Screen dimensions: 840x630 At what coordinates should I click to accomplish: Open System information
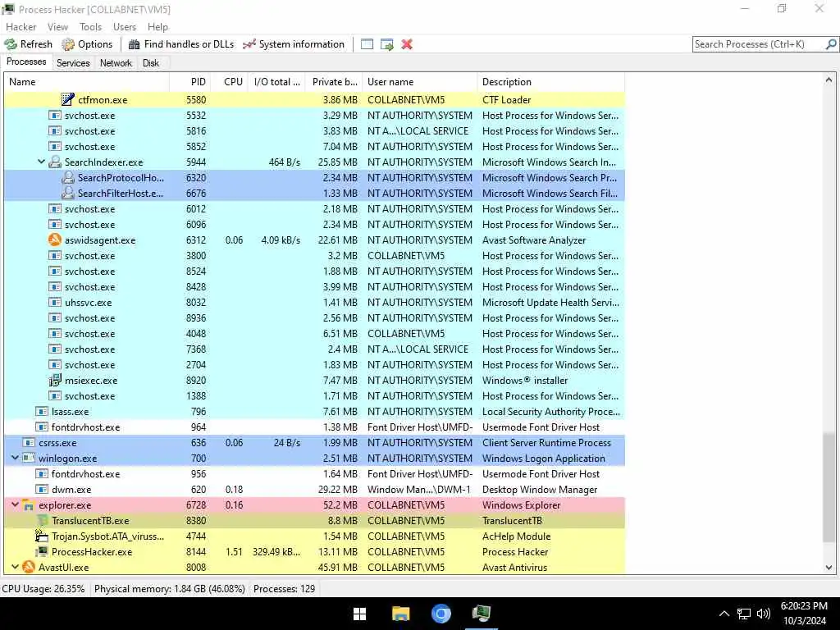coord(294,44)
